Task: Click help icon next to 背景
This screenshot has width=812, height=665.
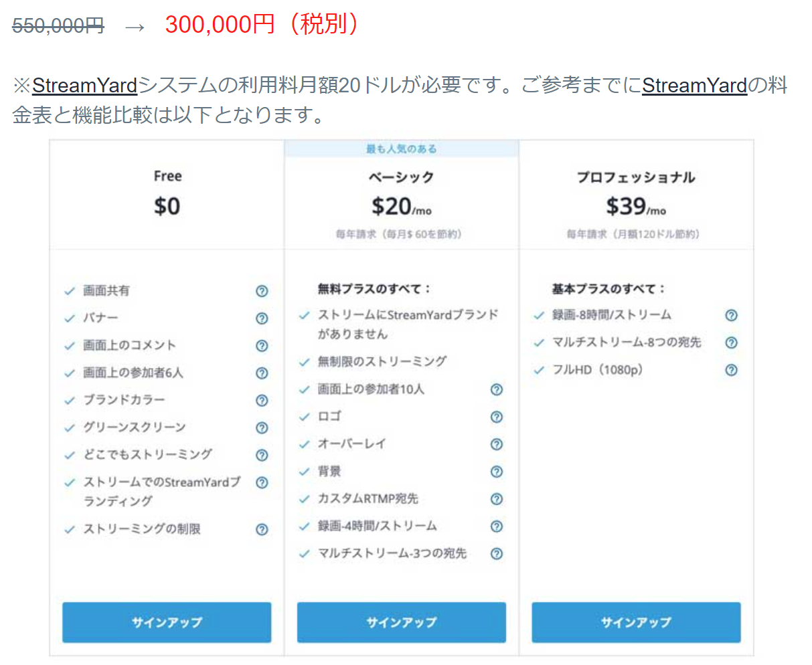Action: point(497,472)
